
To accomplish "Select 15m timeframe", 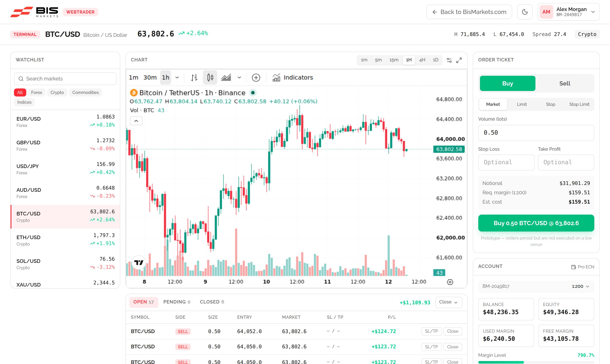I will (394, 60).
